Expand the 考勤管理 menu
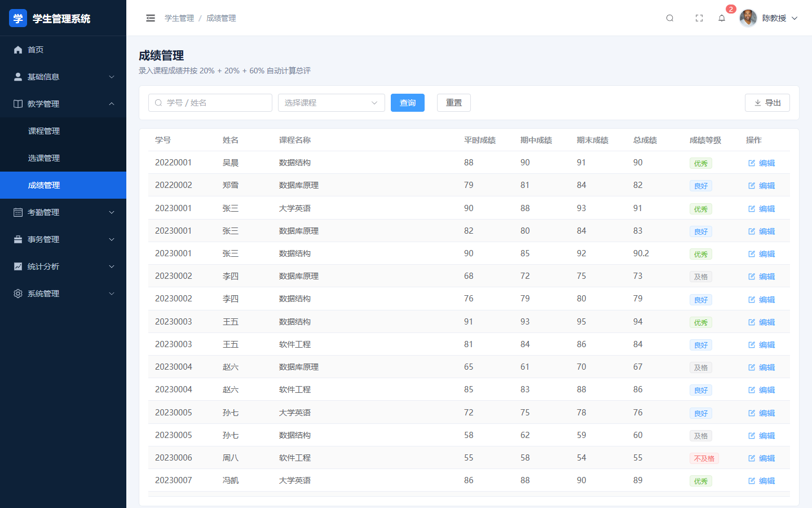 [x=63, y=212]
